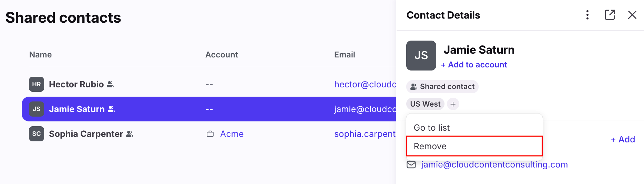
Task: Open the three-dot more options menu
Action: tap(587, 15)
